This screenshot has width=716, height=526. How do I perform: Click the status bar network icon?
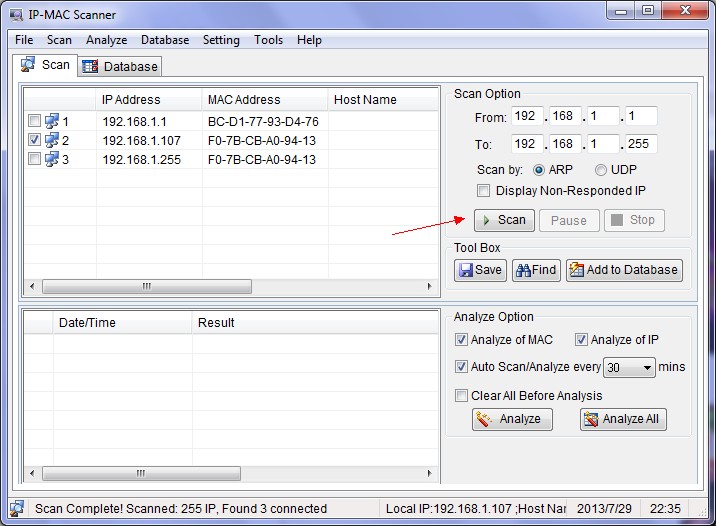click(x=17, y=508)
